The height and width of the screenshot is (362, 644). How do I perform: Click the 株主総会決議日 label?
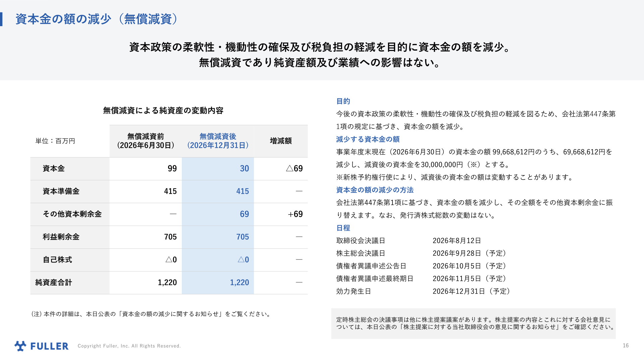(361, 253)
